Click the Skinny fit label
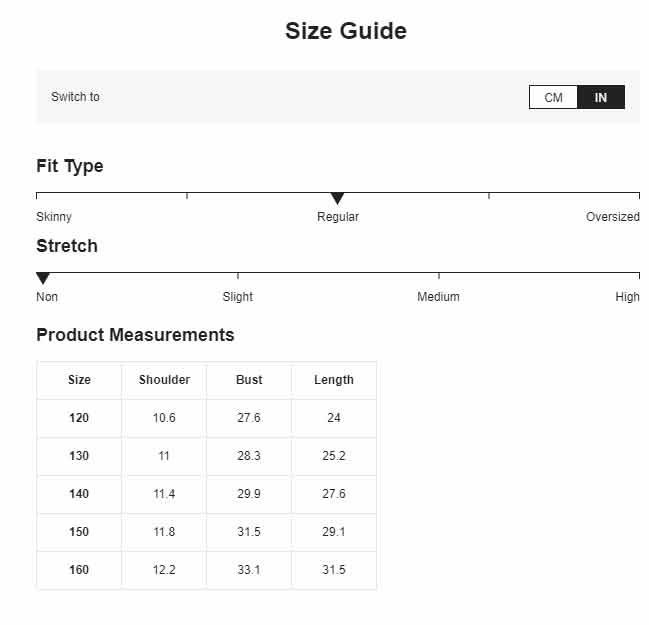Viewport: 649px width, 625px height. point(54,217)
